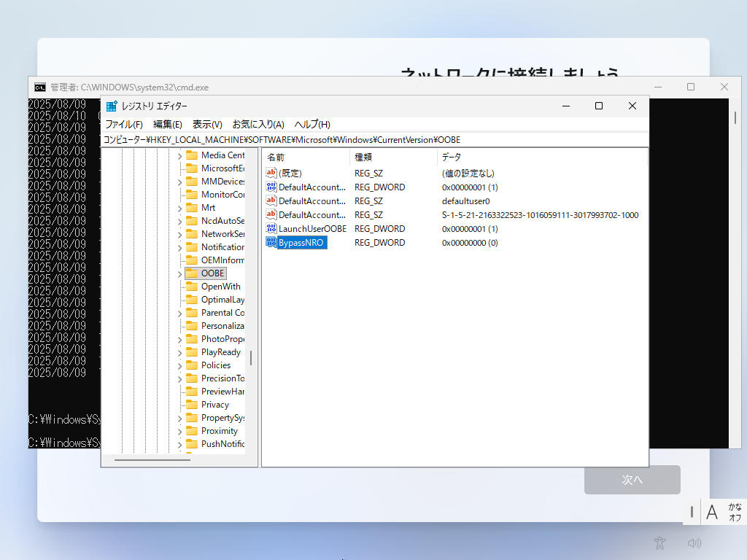Click the key tree vertical scrollbar thumb

[x=251, y=358]
